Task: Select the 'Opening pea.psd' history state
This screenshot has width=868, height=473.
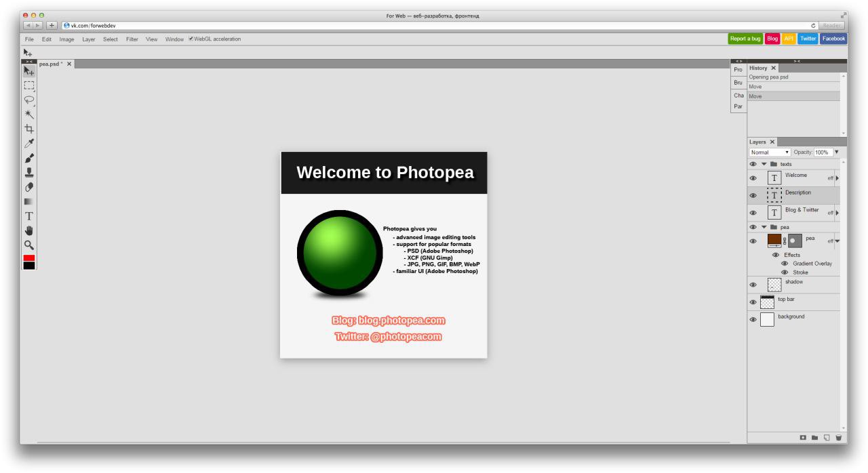Action: pyautogui.click(x=793, y=77)
